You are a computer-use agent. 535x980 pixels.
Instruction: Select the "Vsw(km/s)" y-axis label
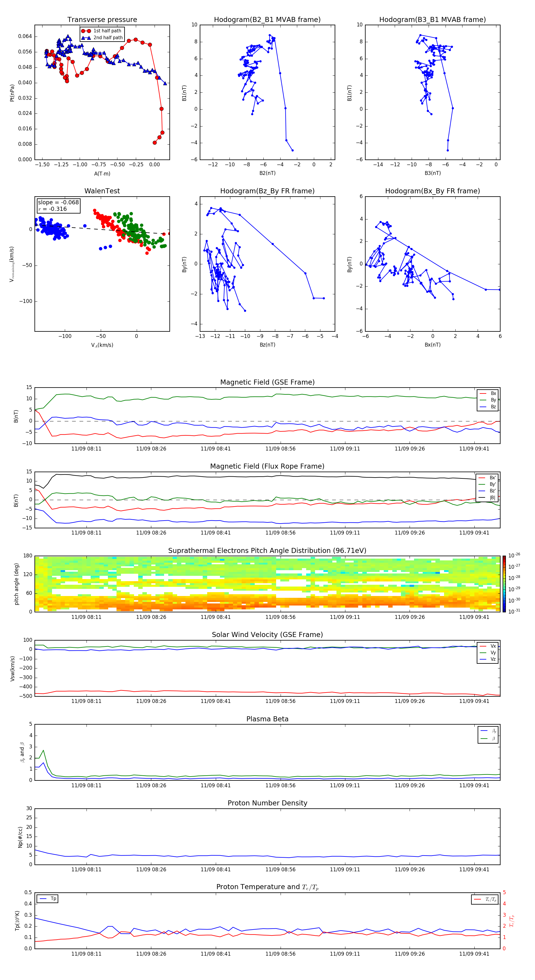(x=12, y=668)
